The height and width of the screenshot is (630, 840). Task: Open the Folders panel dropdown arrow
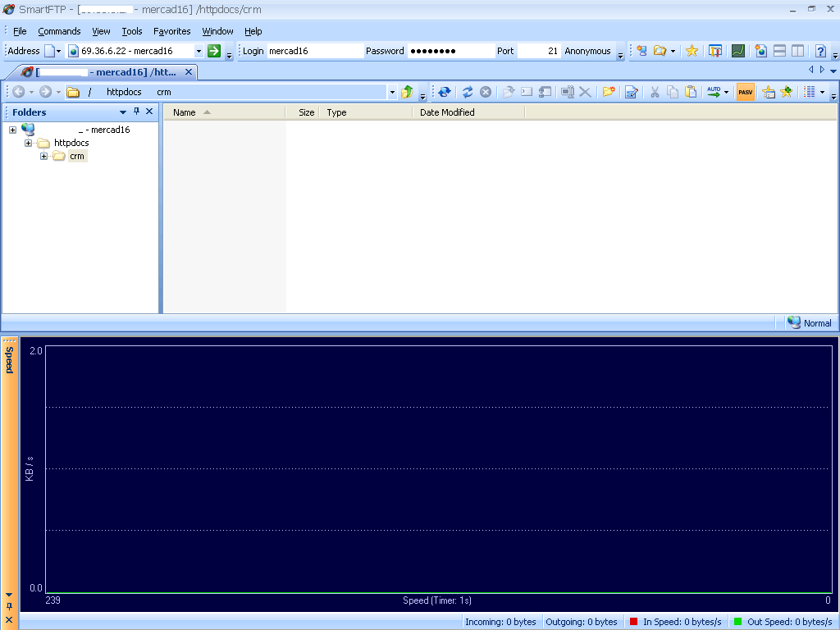click(123, 112)
